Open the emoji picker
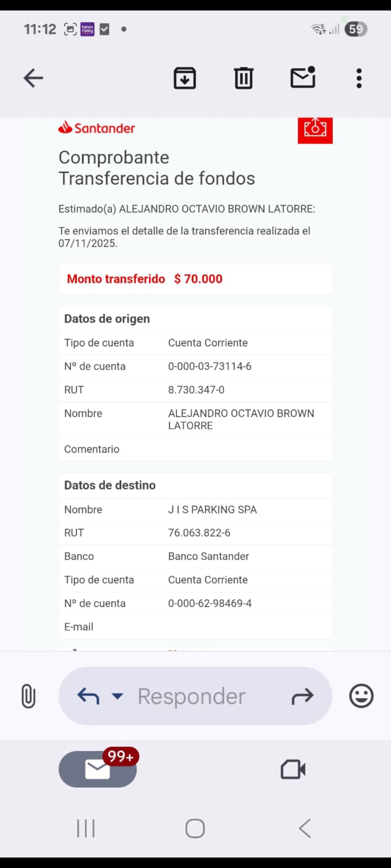The image size is (391, 868). pos(361,696)
